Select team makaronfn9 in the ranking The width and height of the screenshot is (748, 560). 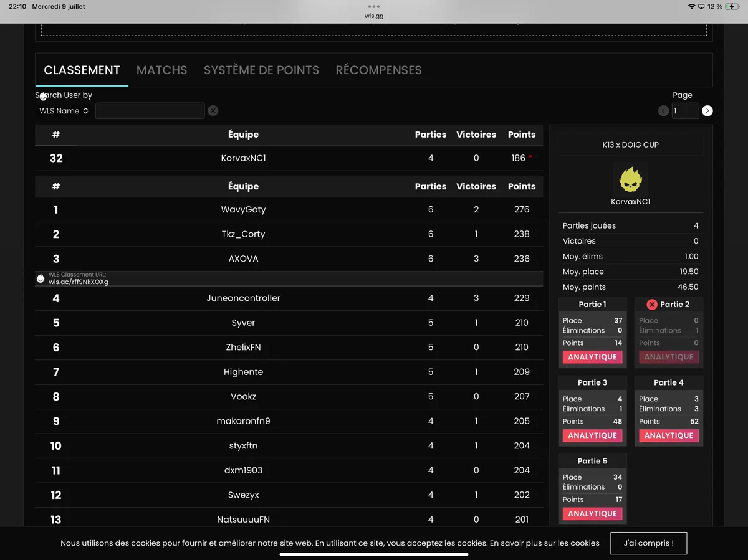(x=243, y=421)
